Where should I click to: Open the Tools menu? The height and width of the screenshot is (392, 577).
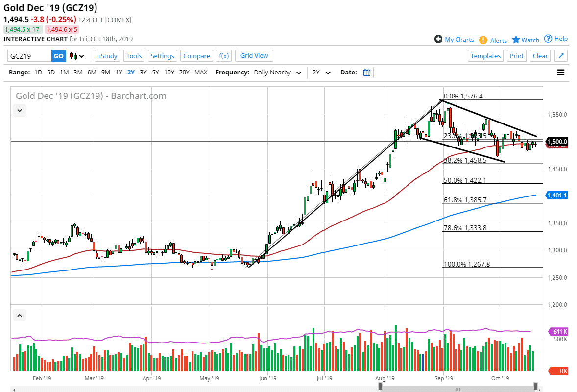coord(134,56)
